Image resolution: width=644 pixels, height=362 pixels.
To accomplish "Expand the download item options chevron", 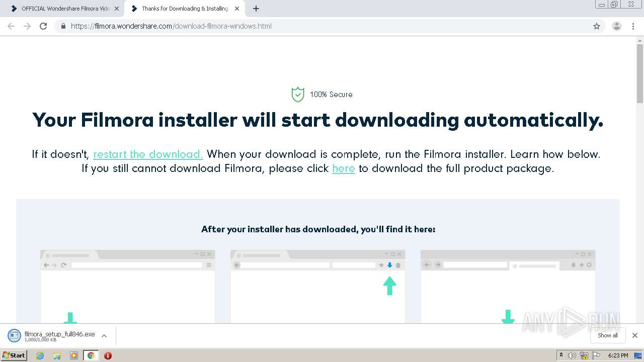I will point(104,336).
